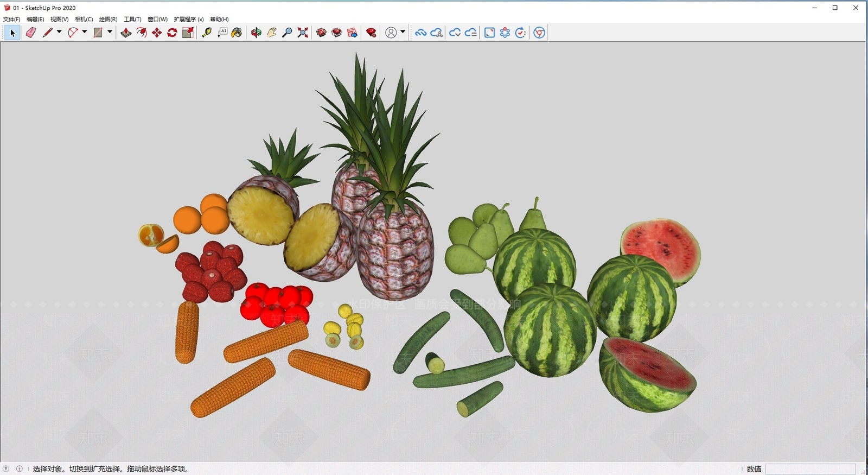Select the Rectangle shape tool
This screenshot has width=868, height=475.
point(98,33)
